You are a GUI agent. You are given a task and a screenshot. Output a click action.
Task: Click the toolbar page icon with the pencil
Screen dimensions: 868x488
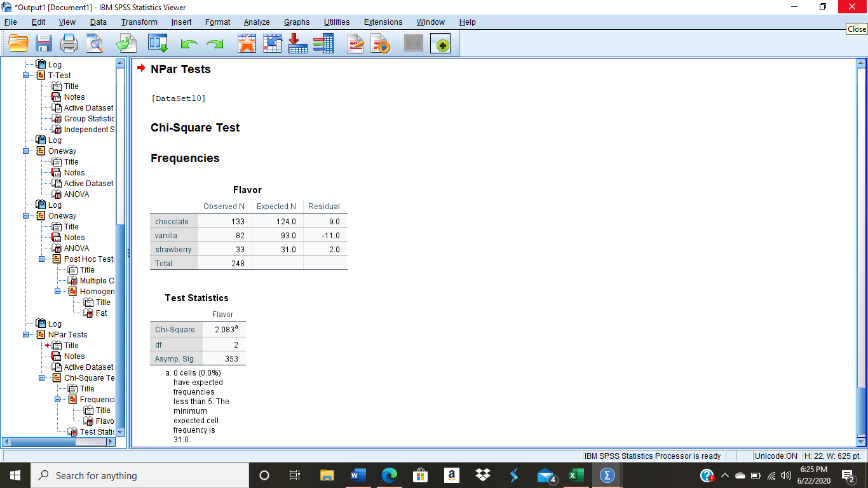tap(355, 43)
